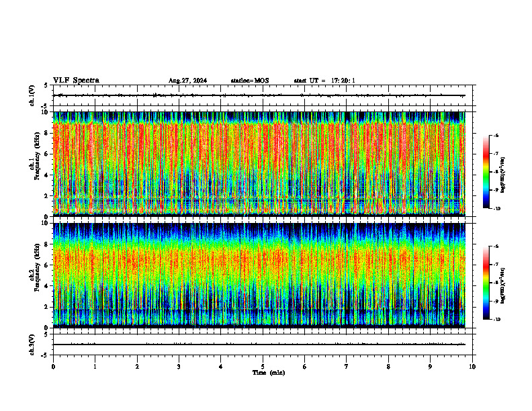532x411 pixels.
Task: Click the "station=MOS" header label
Action: 250,81
